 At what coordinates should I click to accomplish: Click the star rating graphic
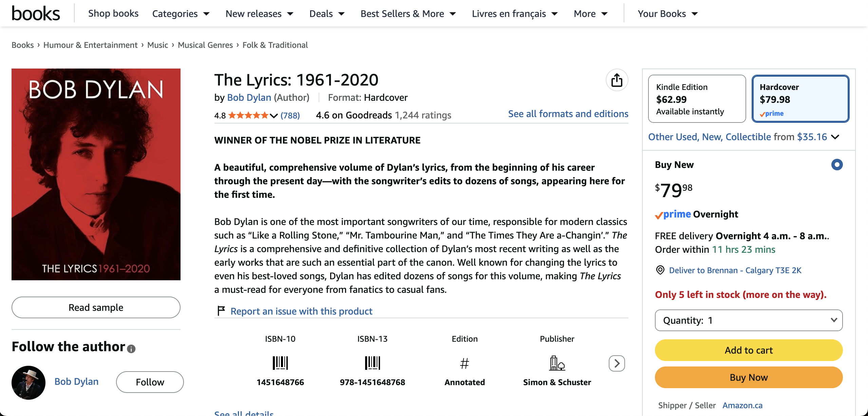pos(248,115)
